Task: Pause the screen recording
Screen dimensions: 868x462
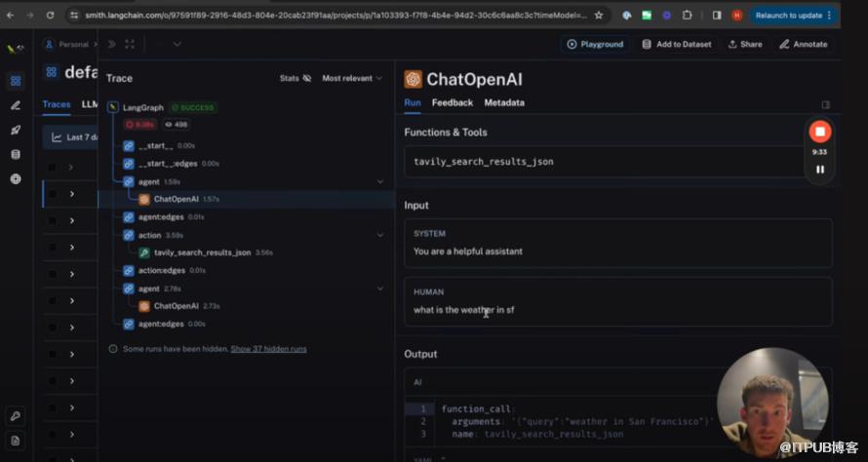Action: (820, 170)
